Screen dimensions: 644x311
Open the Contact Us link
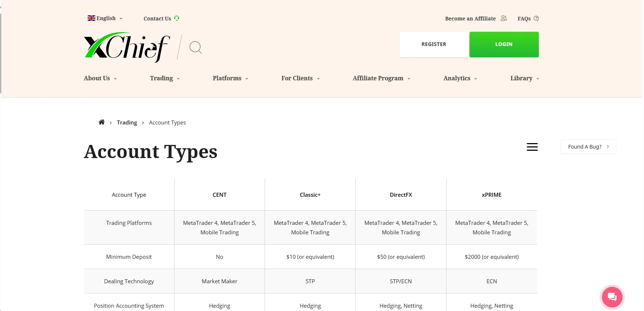coord(157,19)
